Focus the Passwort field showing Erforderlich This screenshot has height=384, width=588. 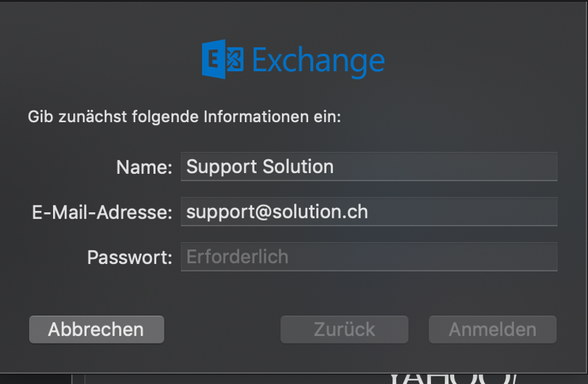coord(369,257)
